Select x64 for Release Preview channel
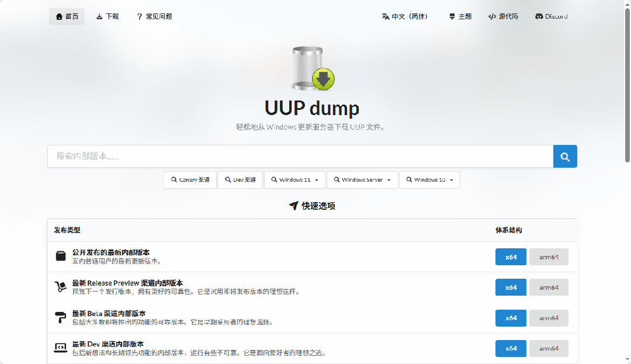This screenshot has width=631, height=364. tap(511, 287)
